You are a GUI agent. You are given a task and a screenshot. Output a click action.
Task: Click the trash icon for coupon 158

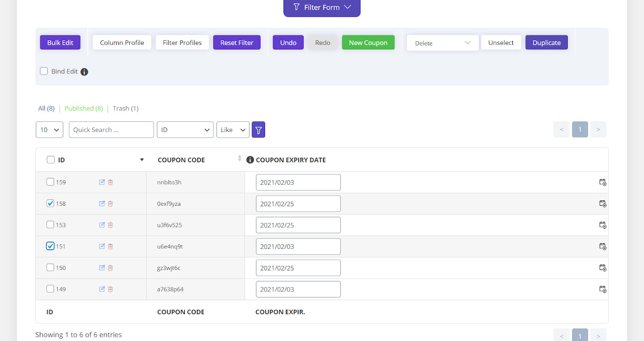[x=110, y=203]
